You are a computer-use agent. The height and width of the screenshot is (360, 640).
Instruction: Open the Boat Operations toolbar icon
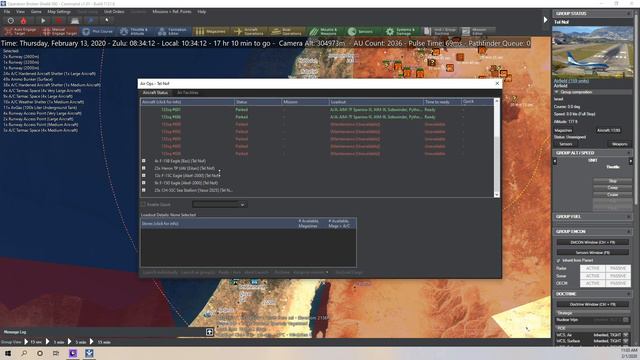tap(286, 31)
